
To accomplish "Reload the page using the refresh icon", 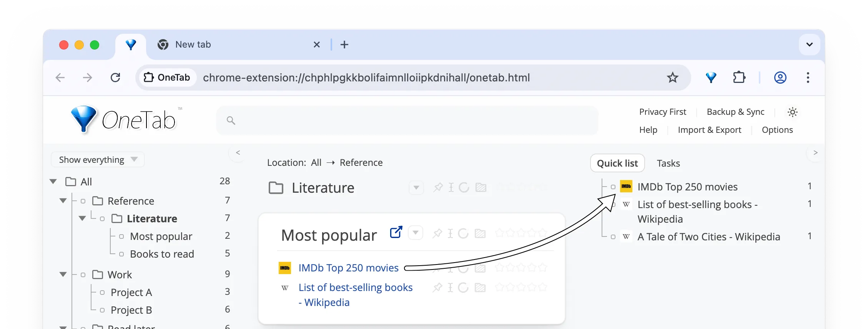I will 115,78.
